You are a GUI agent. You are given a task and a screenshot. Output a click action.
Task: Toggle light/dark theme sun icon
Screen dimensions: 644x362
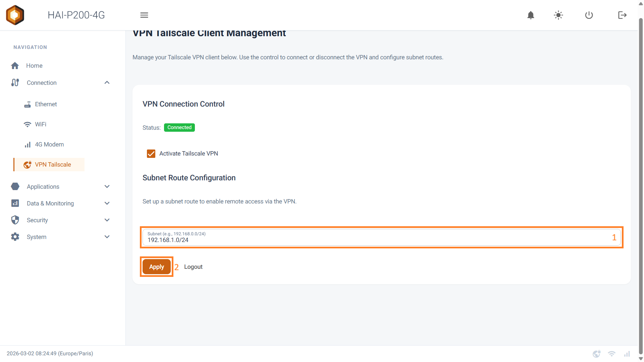(x=558, y=15)
